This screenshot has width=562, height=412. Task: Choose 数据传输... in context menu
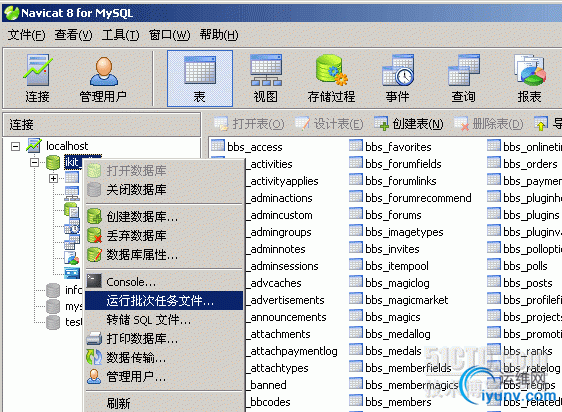pyautogui.click(x=164, y=357)
